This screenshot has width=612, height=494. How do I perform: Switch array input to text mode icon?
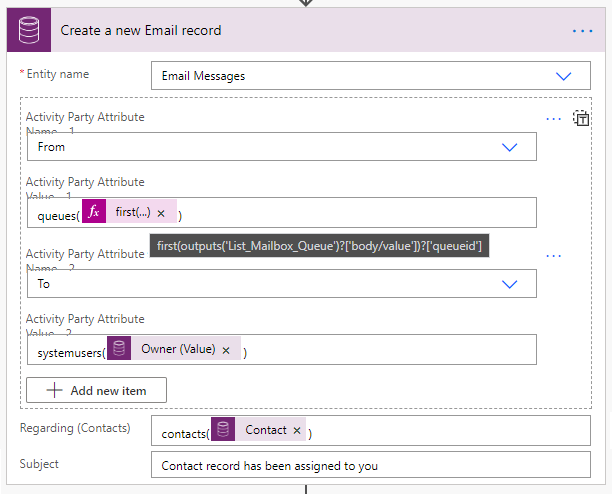coord(581,118)
